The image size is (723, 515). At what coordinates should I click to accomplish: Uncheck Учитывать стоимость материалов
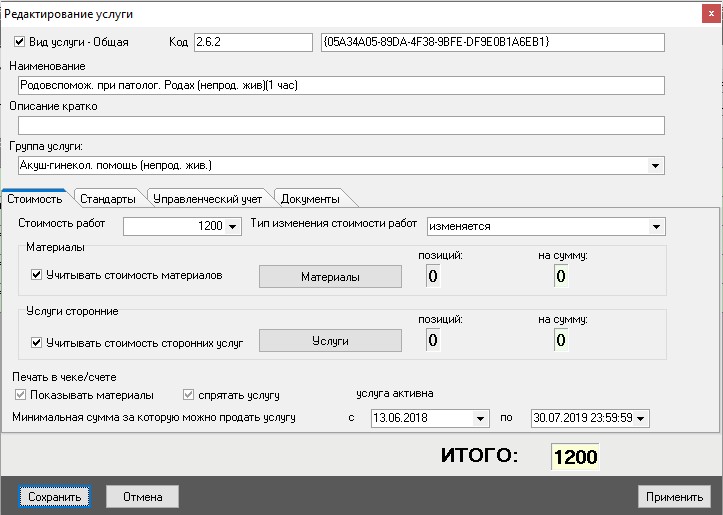(x=37, y=274)
